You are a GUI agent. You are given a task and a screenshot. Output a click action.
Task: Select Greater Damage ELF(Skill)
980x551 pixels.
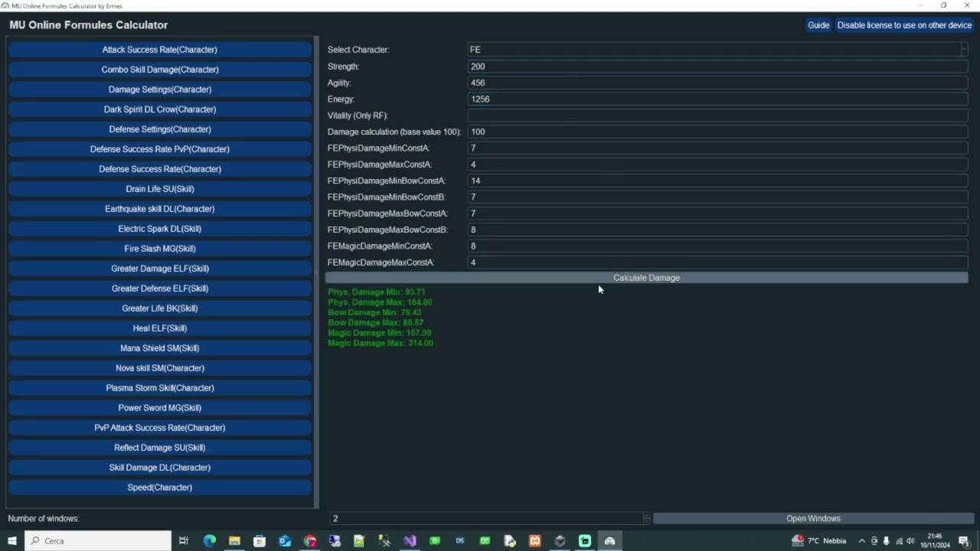(160, 269)
